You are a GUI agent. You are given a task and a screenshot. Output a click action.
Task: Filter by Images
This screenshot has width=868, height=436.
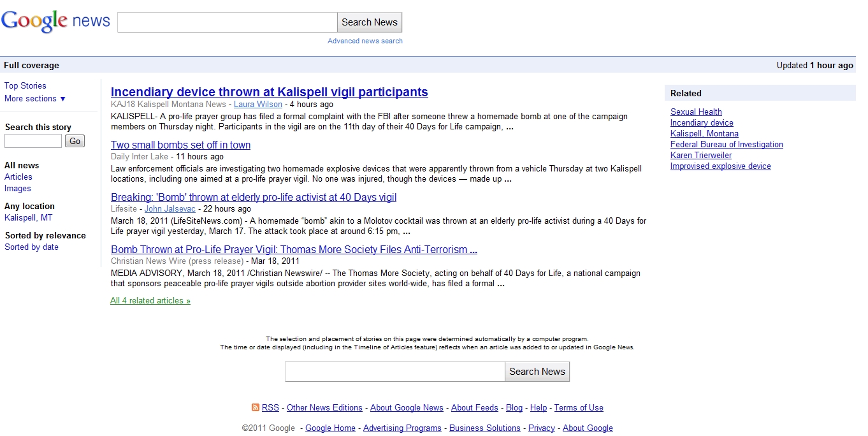[18, 188]
